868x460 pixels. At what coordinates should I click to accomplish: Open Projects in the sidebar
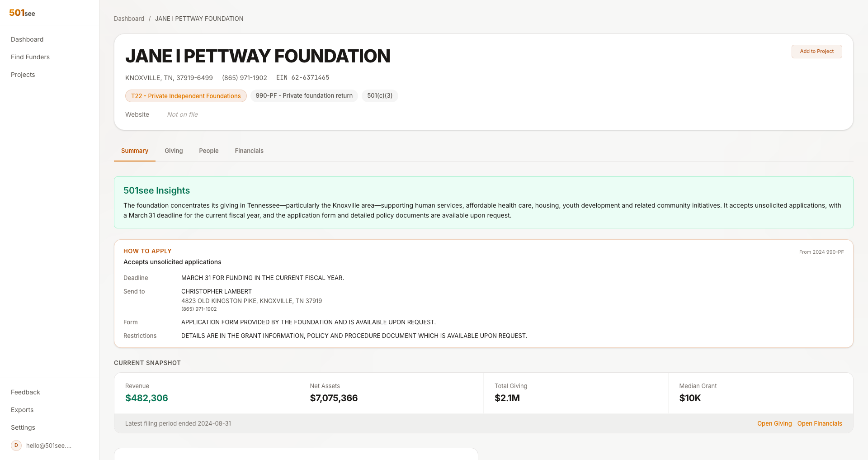(23, 75)
